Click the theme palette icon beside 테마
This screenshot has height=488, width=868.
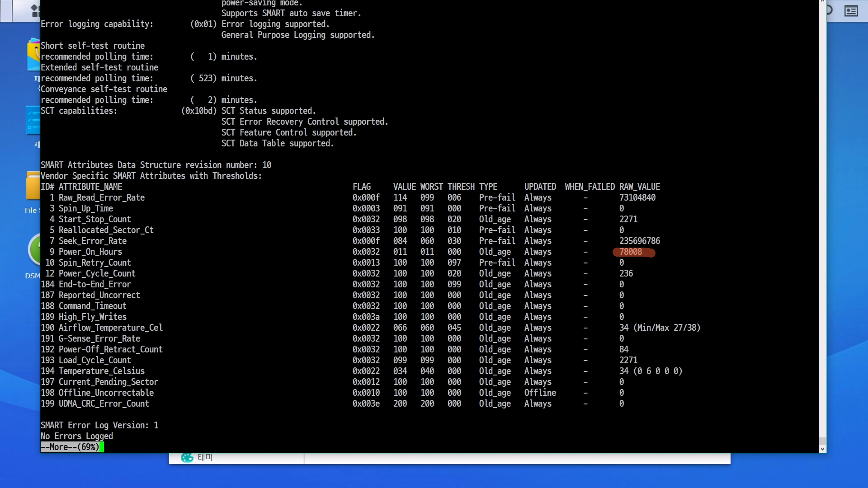(x=187, y=457)
